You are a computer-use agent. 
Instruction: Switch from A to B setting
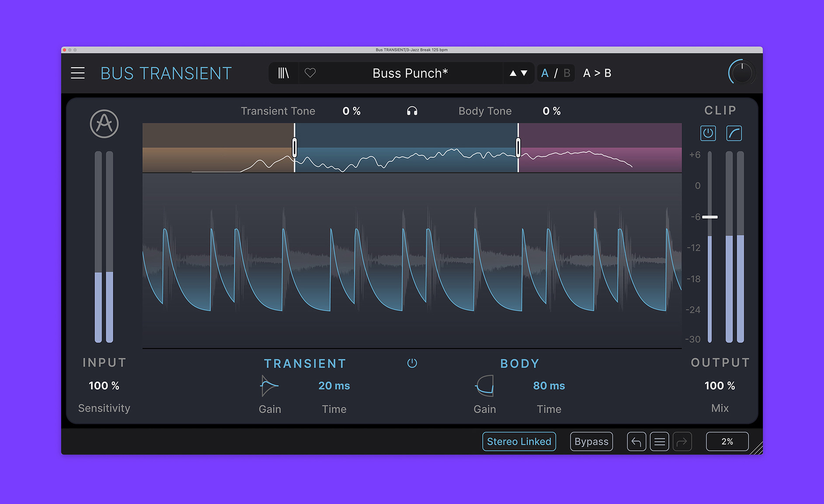pos(567,73)
